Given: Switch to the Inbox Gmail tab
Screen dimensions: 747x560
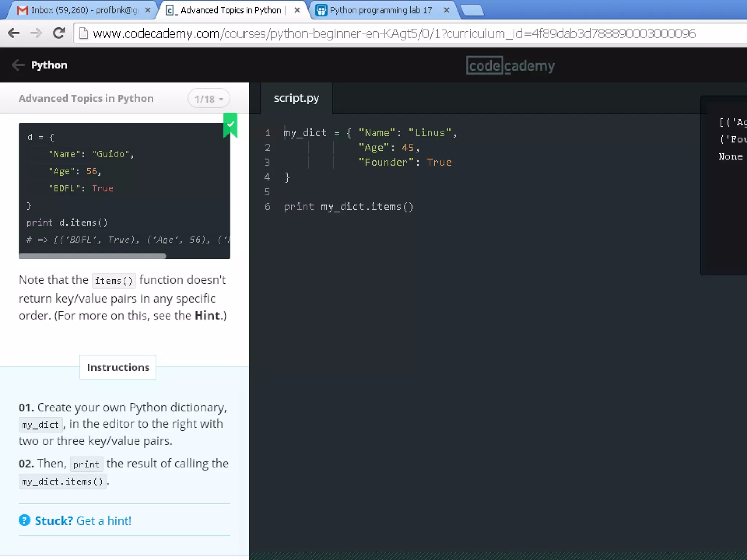Looking at the screenshot, I should [x=82, y=10].
